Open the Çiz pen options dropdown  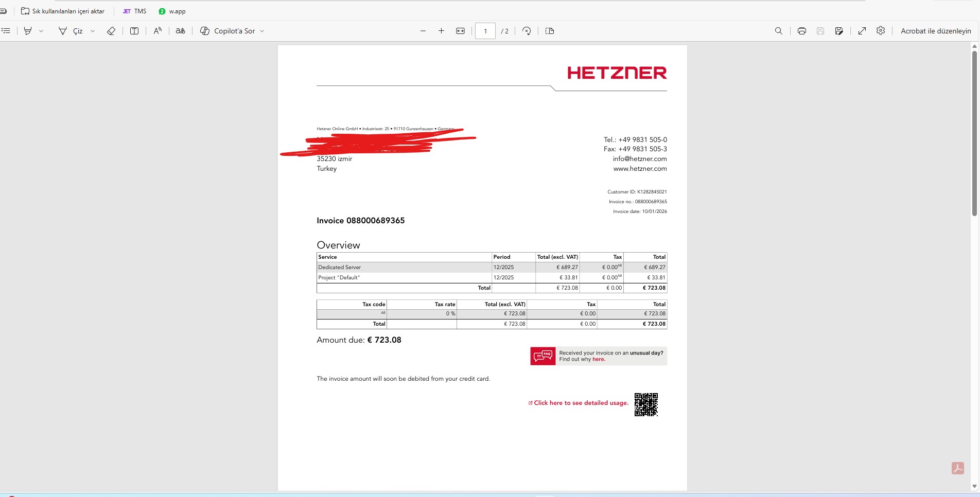click(93, 31)
